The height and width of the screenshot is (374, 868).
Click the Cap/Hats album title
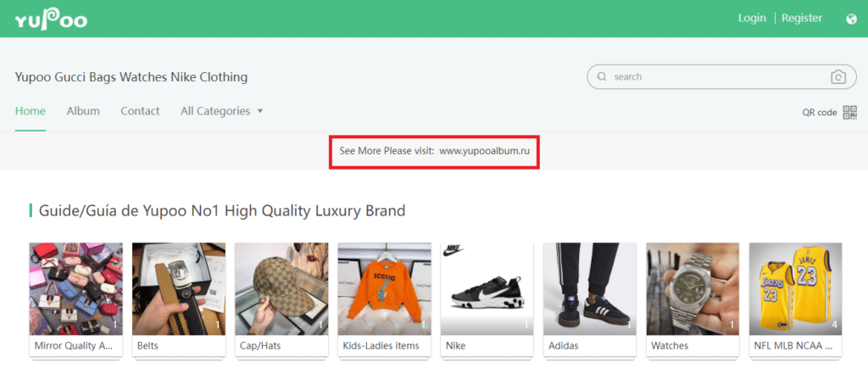(259, 346)
